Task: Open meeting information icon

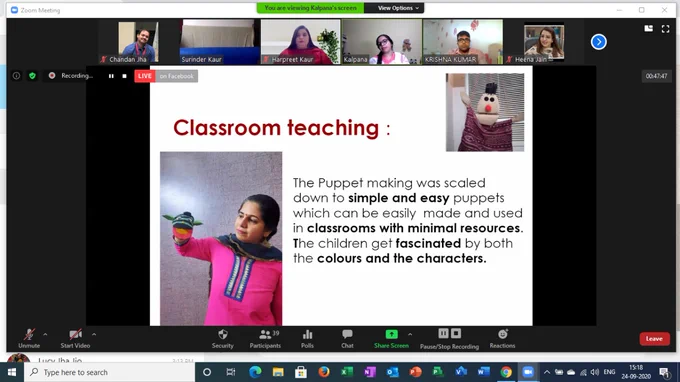Action: coord(16,76)
